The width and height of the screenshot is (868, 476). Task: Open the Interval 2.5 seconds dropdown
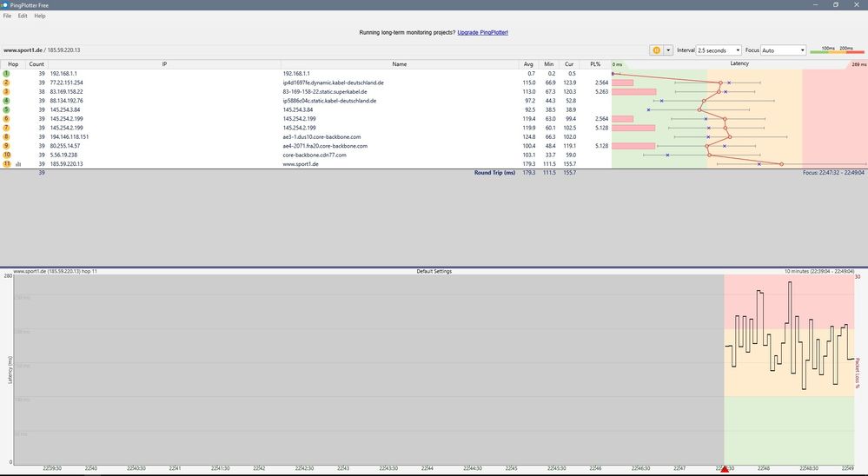click(718, 50)
